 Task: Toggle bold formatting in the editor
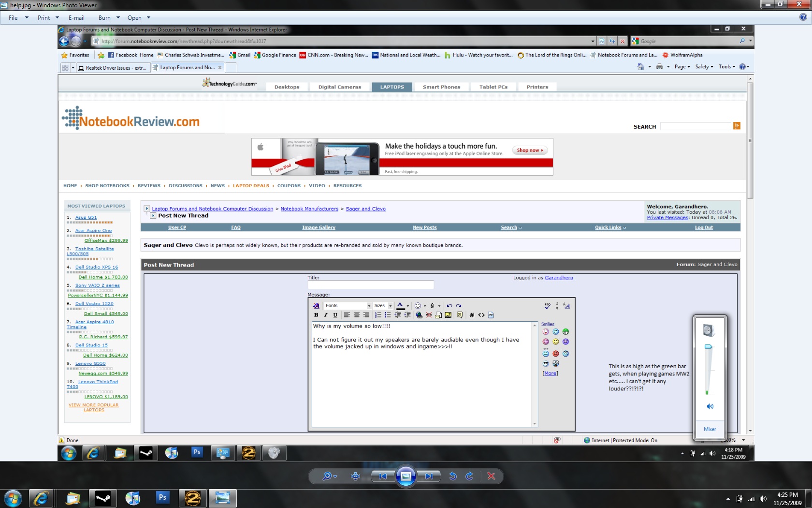[x=316, y=315]
